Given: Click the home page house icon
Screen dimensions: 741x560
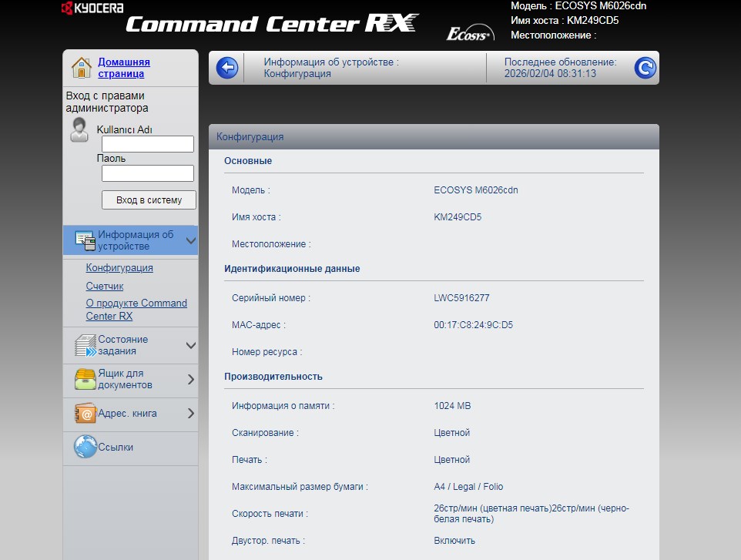Looking at the screenshot, I should coord(82,68).
